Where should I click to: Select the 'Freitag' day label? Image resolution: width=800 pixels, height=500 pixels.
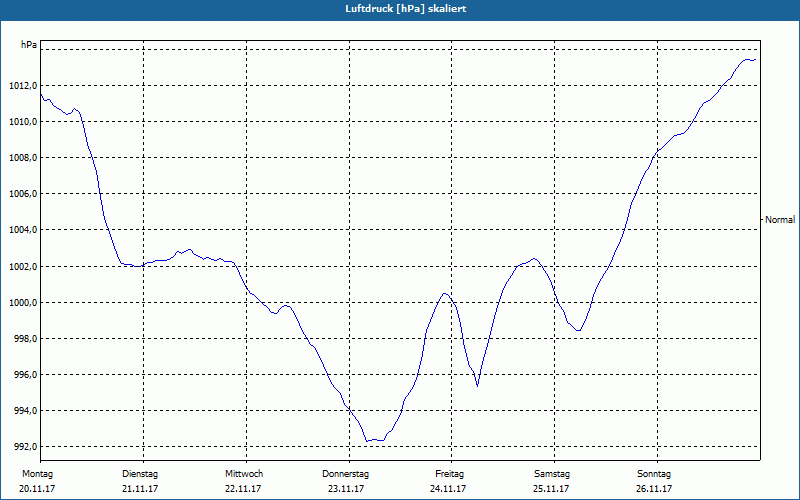coord(449,474)
